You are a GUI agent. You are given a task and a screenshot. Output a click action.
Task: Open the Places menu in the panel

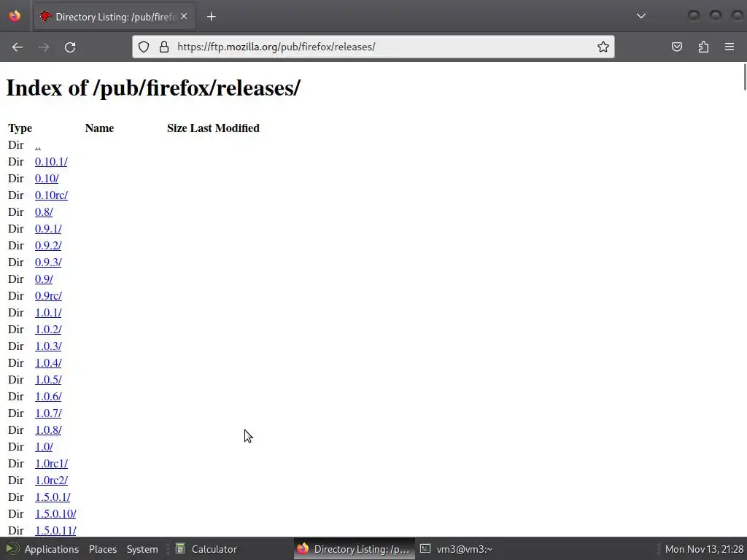(103, 549)
